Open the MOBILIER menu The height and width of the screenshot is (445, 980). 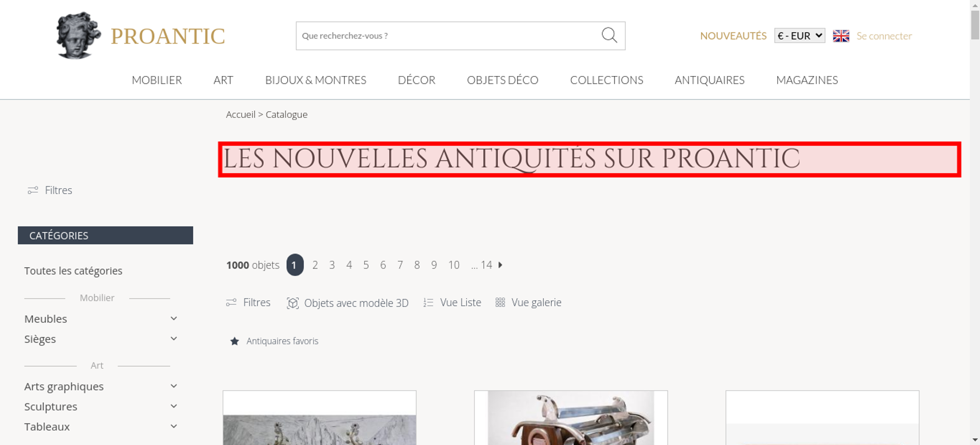pyautogui.click(x=157, y=80)
